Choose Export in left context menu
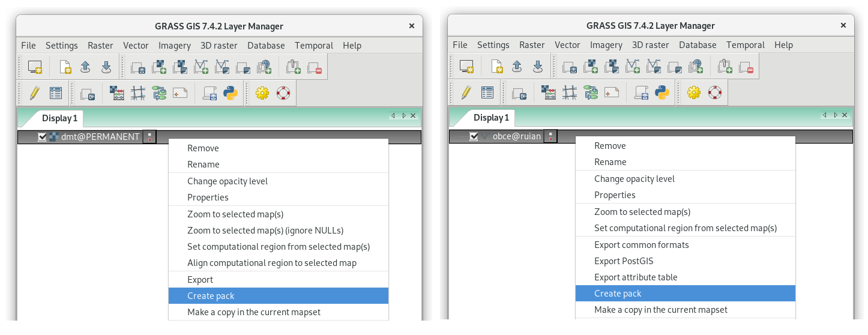This screenshot has height=335, width=868. coord(279,280)
